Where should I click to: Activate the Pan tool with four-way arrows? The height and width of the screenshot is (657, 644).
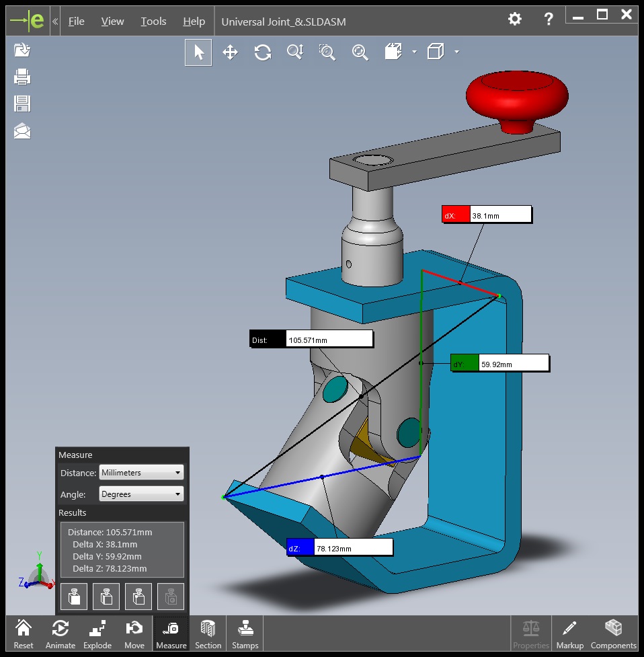pyautogui.click(x=231, y=52)
